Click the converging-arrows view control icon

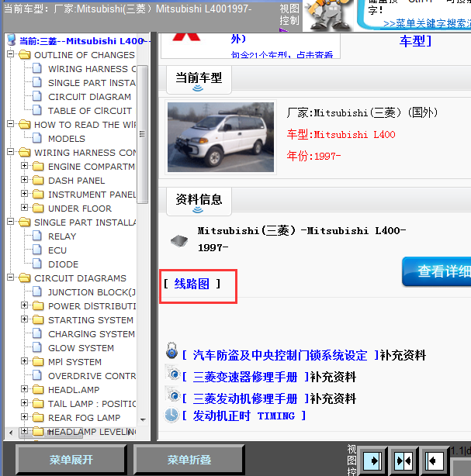click(x=403, y=460)
